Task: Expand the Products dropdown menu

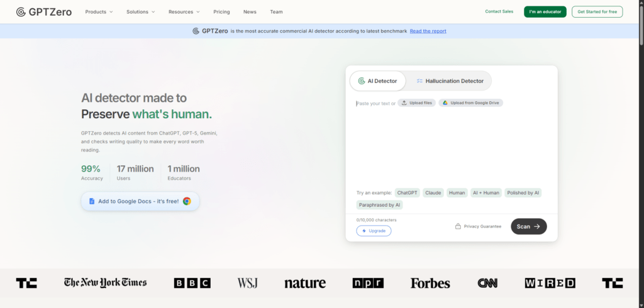Action: tap(99, 12)
